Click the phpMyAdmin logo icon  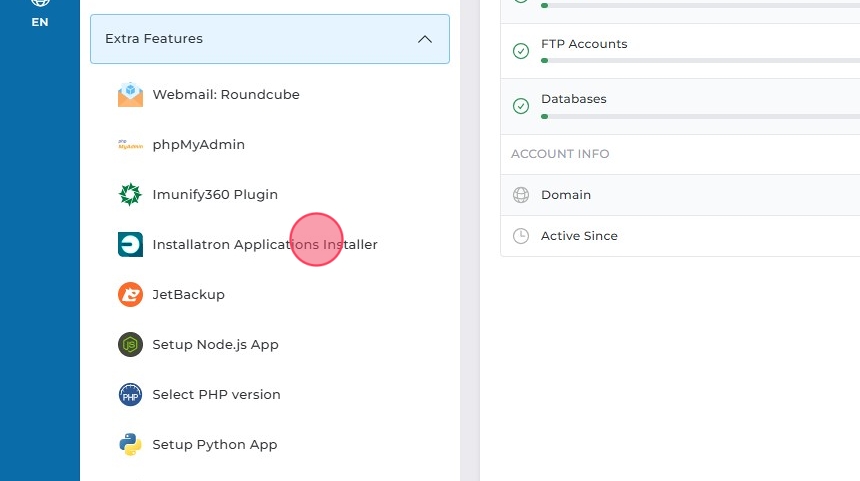tap(130, 145)
